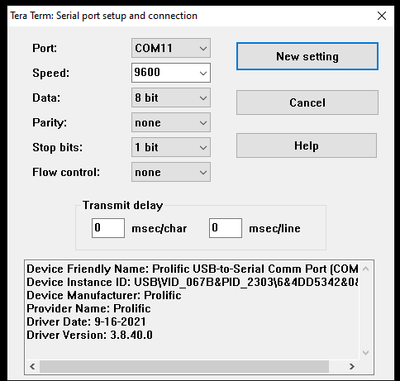Click the Port: label
Image resolution: width=400 pixels, height=381 pixels.
[x=45, y=48]
